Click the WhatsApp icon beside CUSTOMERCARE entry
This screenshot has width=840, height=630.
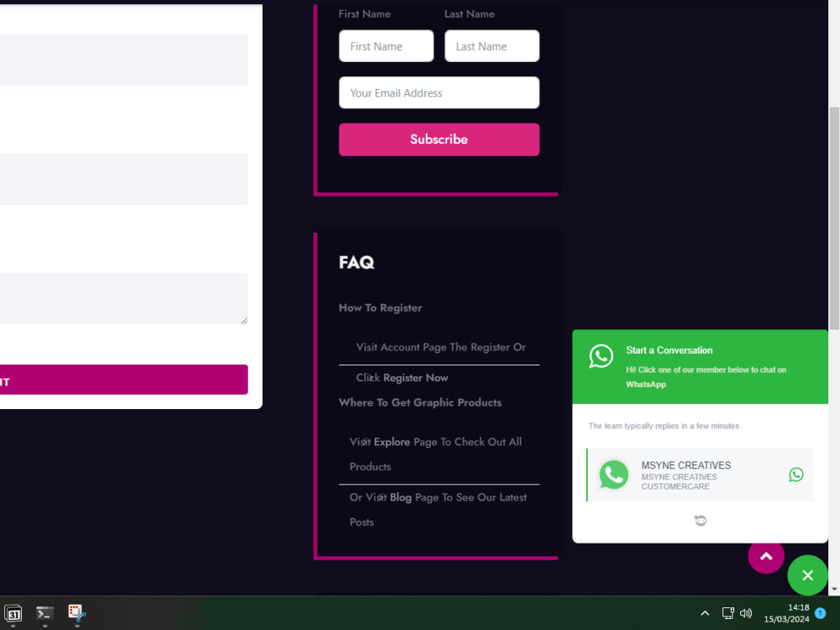tap(795, 475)
